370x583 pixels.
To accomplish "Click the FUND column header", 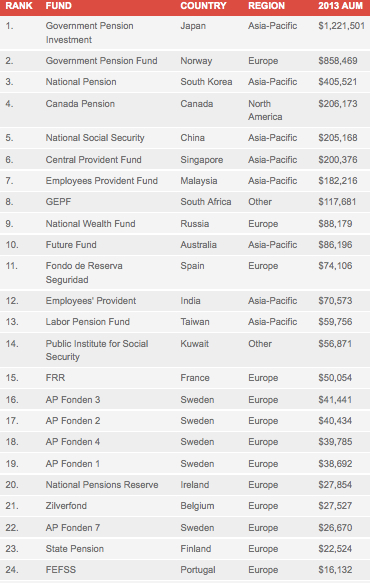I will point(58,6).
